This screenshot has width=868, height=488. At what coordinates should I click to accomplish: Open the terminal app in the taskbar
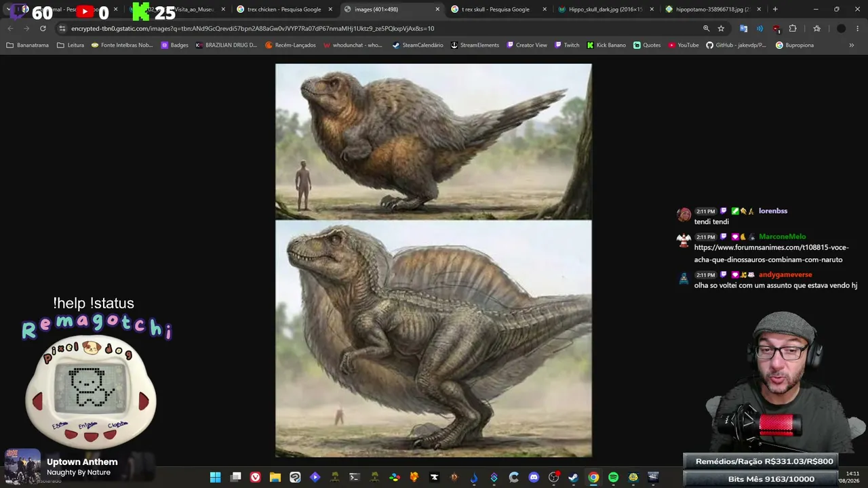[x=354, y=477]
